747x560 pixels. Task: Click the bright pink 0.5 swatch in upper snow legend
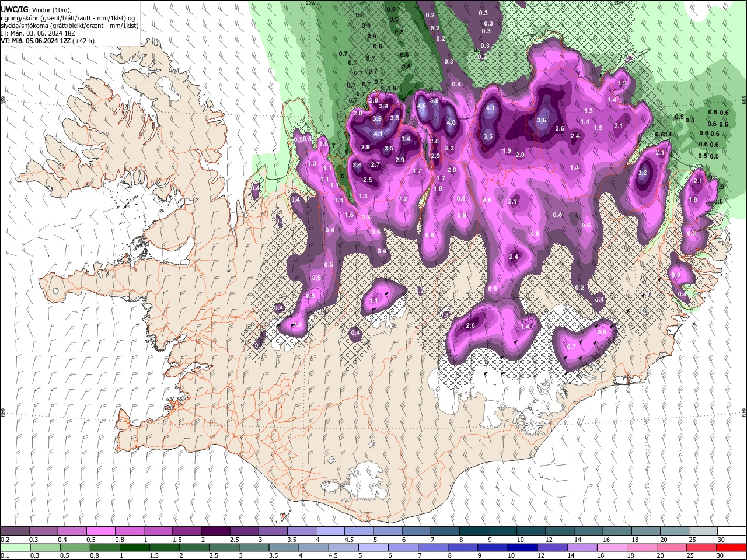[100, 531]
